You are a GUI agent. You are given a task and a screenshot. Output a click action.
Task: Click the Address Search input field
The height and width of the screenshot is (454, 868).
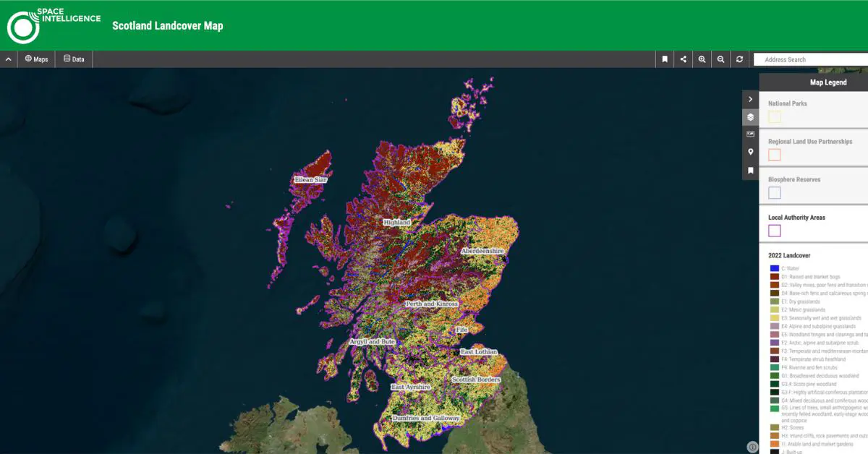[810, 59]
